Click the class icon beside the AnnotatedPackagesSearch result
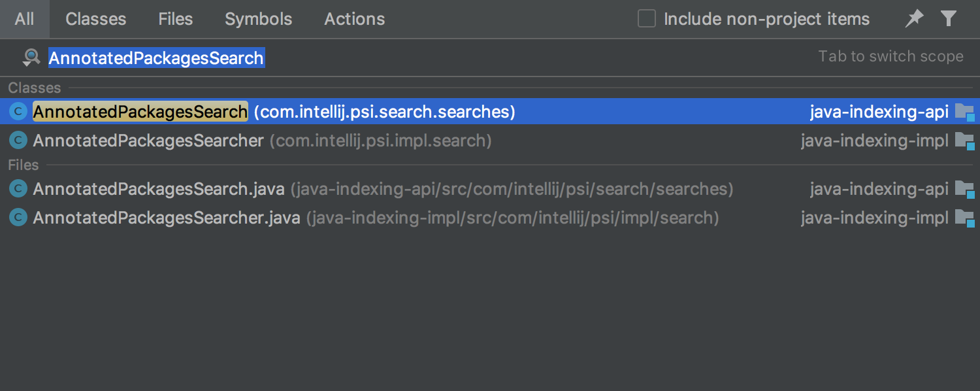 pyautogui.click(x=18, y=112)
